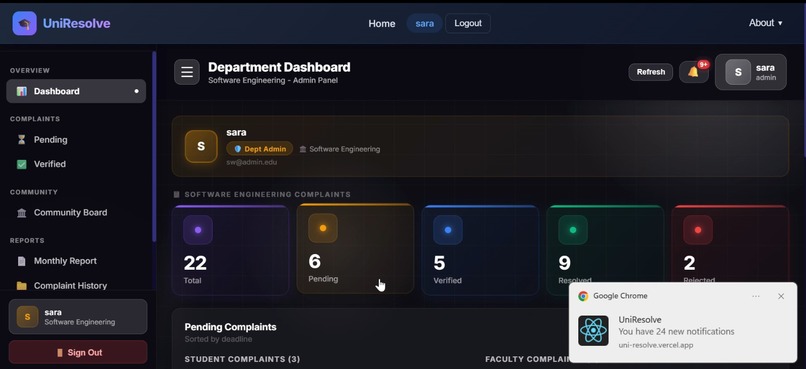Click the sara sidebar user card
The width and height of the screenshot is (806, 369).
pyautogui.click(x=78, y=317)
